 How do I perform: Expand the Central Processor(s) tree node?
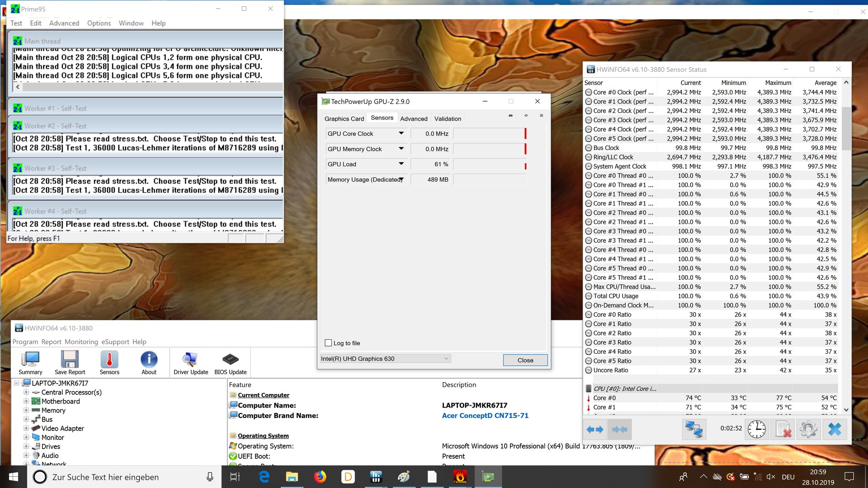pyautogui.click(x=26, y=392)
